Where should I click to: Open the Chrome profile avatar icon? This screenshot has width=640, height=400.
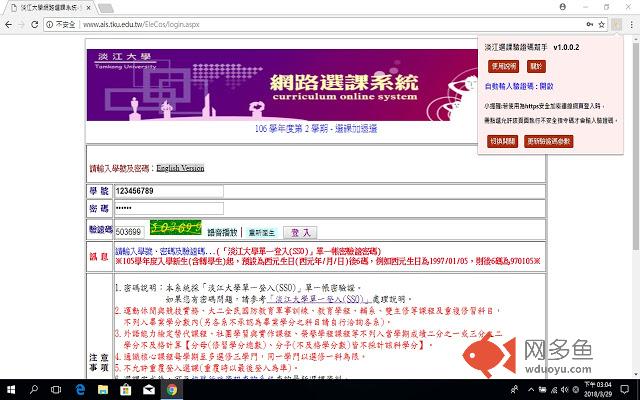point(562,7)
